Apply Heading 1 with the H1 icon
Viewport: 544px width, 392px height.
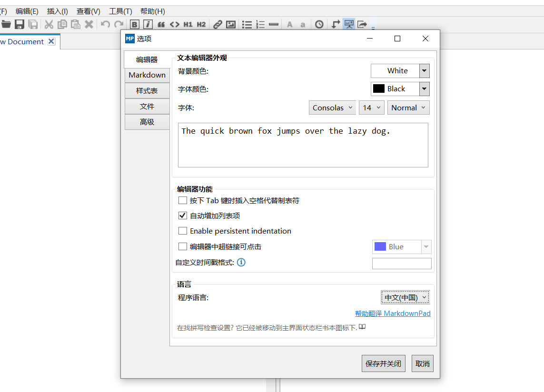(x=188, y=24)
